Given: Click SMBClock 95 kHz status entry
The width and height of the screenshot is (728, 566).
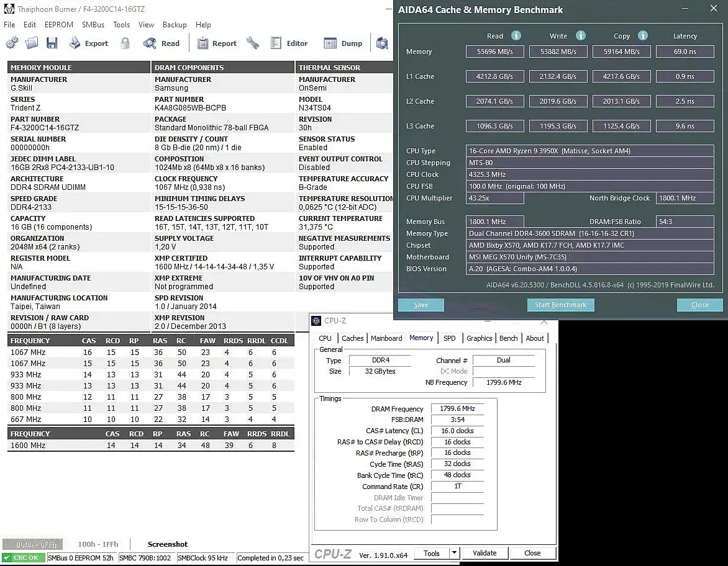Looking at the screenshot, I should click(x=203, y=558).
